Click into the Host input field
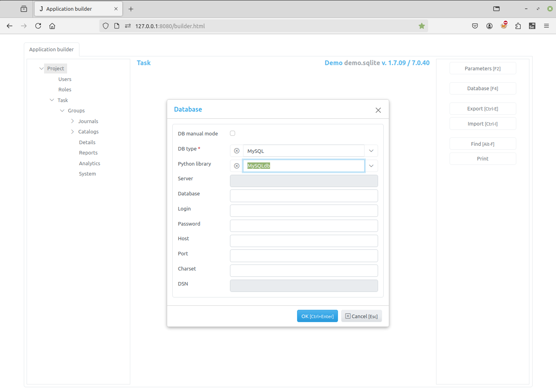556x392 pixels. [x=304, y=241]
